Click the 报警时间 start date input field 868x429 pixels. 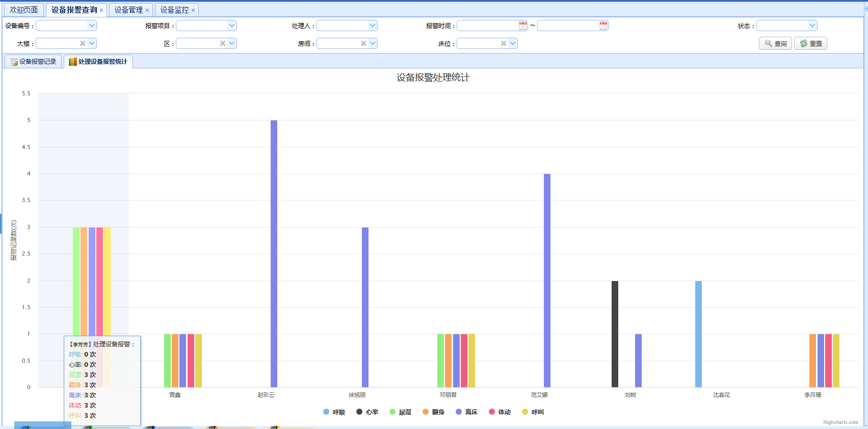pos(487,26)
